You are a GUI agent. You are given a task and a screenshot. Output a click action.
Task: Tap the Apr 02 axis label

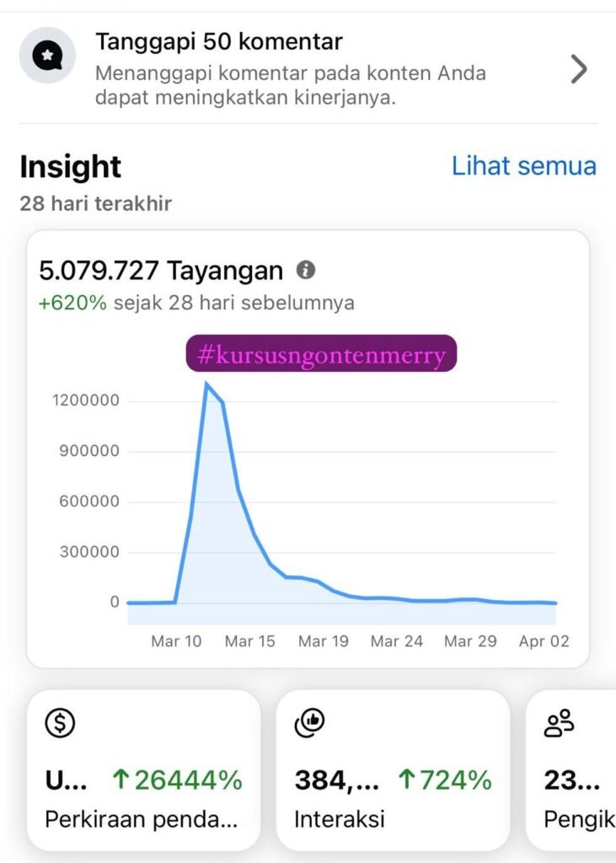[544, 641]
